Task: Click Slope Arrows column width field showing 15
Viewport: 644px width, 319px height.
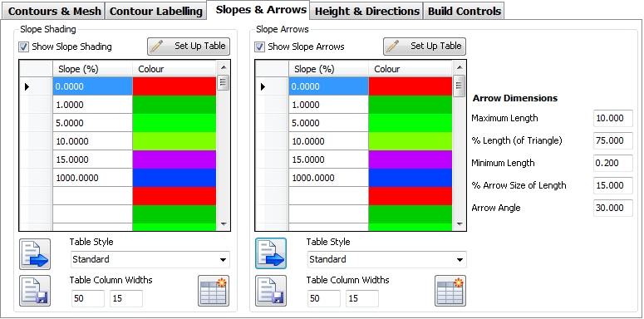Action: pos(362,298)
